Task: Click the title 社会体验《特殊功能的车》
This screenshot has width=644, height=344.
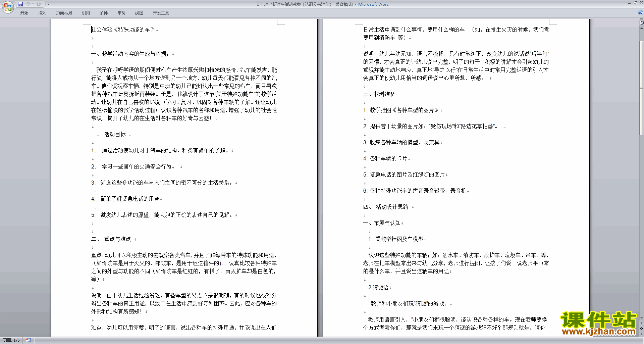Action: coord(123,30)
